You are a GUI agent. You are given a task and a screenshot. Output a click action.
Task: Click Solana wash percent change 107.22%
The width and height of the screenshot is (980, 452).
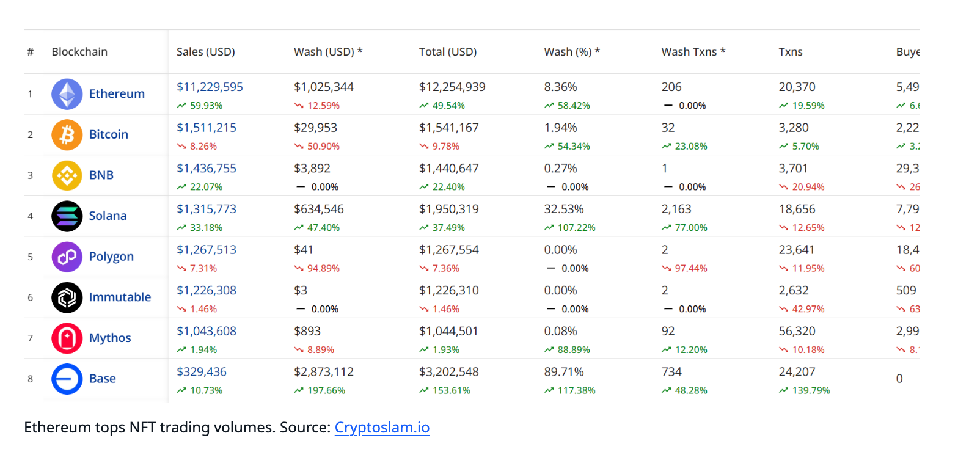coord(570,228)
